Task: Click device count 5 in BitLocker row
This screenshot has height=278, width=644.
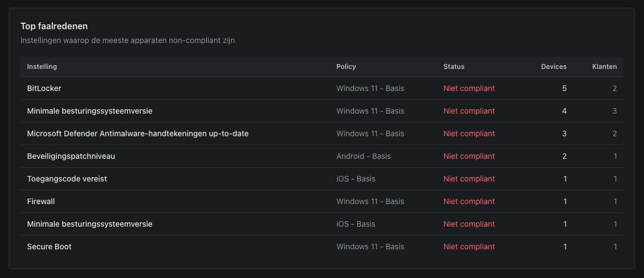Action: (564, 88)
